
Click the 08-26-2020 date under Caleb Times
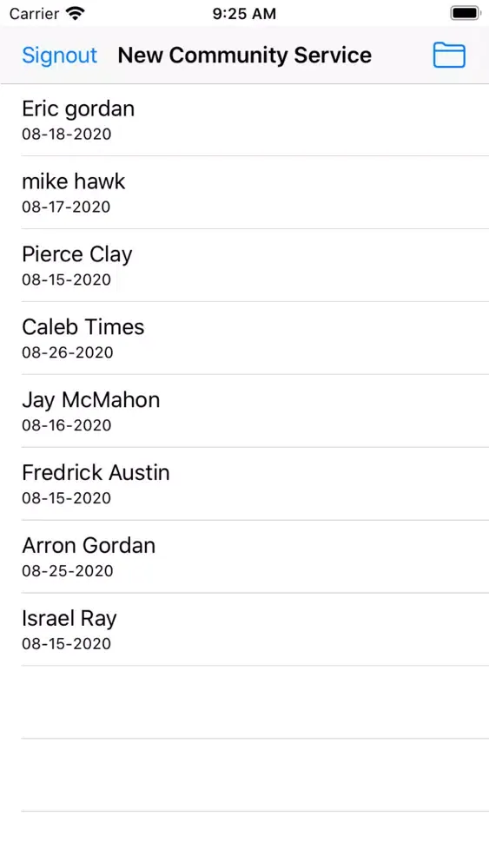(68, 352)
